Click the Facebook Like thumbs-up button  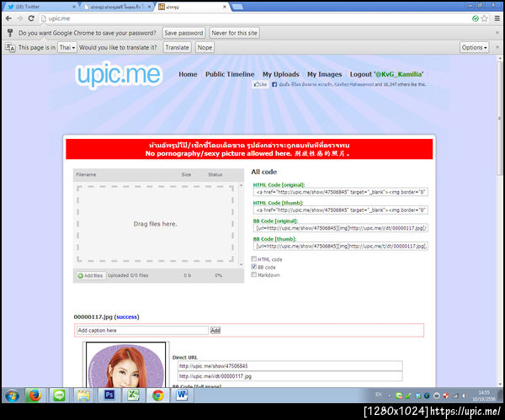(x=260, y=84)
